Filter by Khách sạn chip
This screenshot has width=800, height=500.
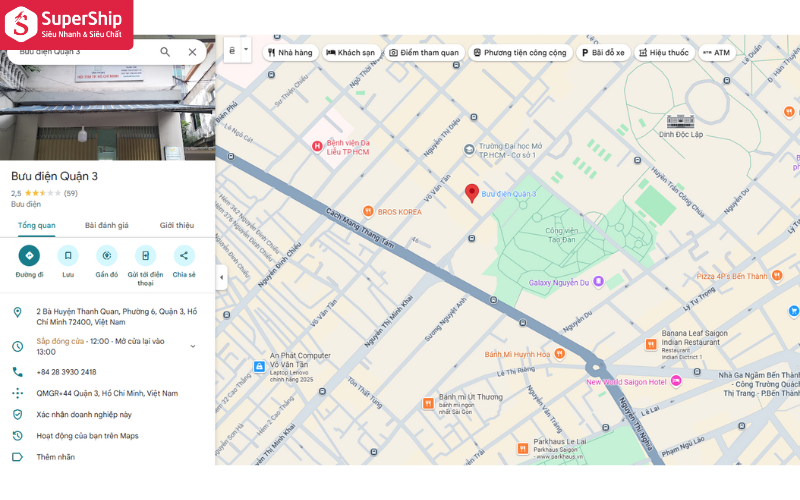tap(351, 53)
